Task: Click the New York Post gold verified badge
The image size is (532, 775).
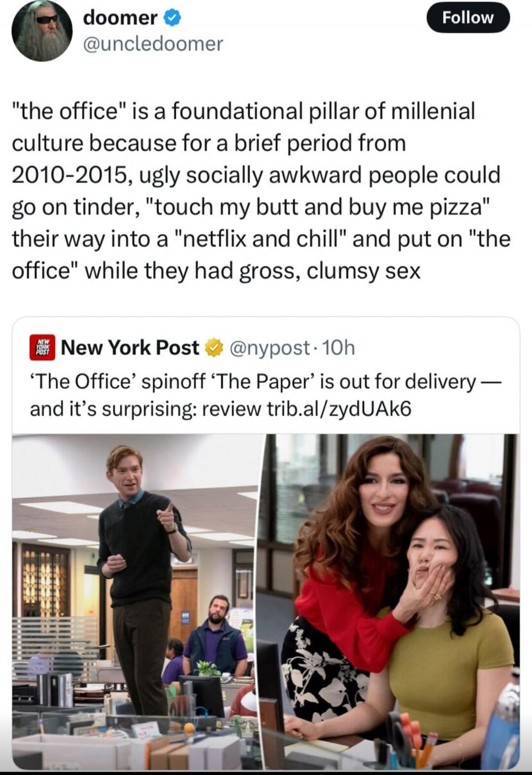Action: tap(212, 348)
